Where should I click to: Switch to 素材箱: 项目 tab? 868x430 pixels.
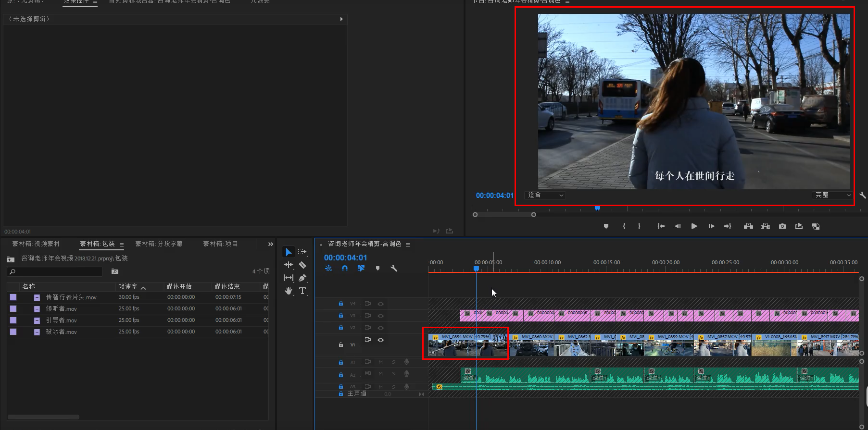click(221, 244)
